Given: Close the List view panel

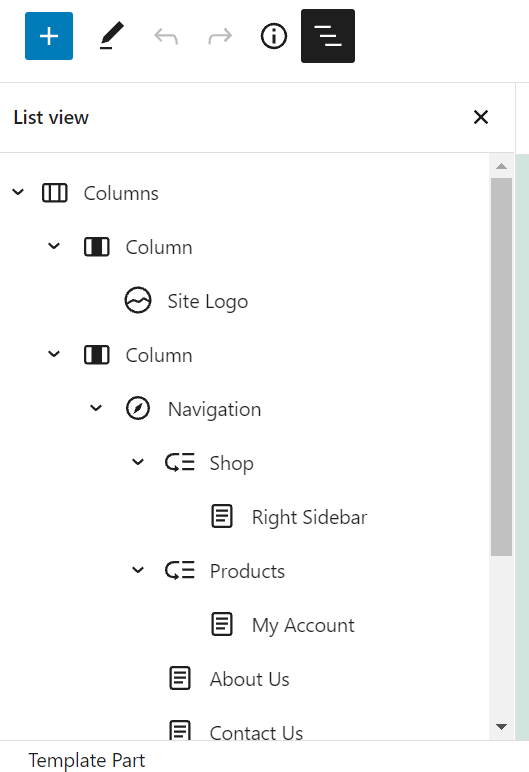Looking at the screenshot, I should (481, 117).
